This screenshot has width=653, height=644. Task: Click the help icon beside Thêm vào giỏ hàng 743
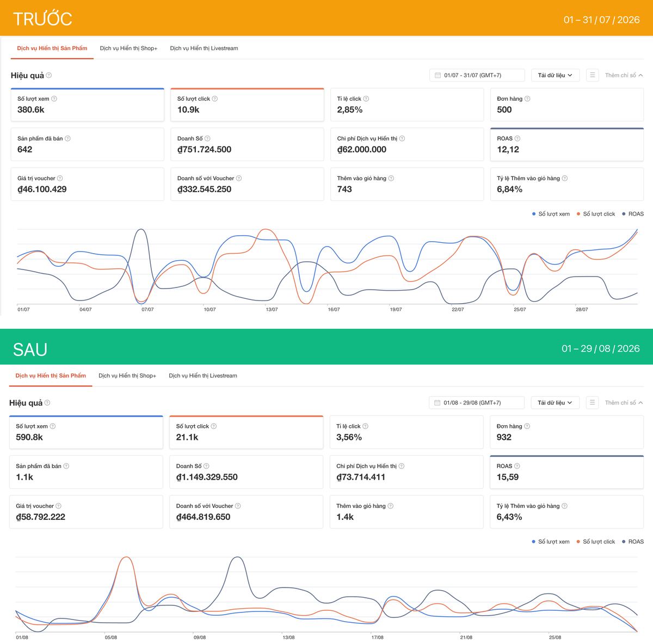pyautogui.click(x=391, y=178)
